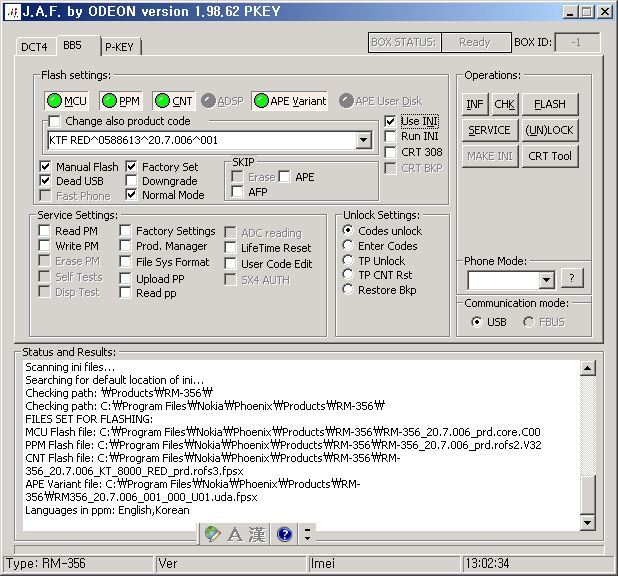Screen dimensions: 618x576
Task: Click the CHK operation button
Action: (504, 104)
